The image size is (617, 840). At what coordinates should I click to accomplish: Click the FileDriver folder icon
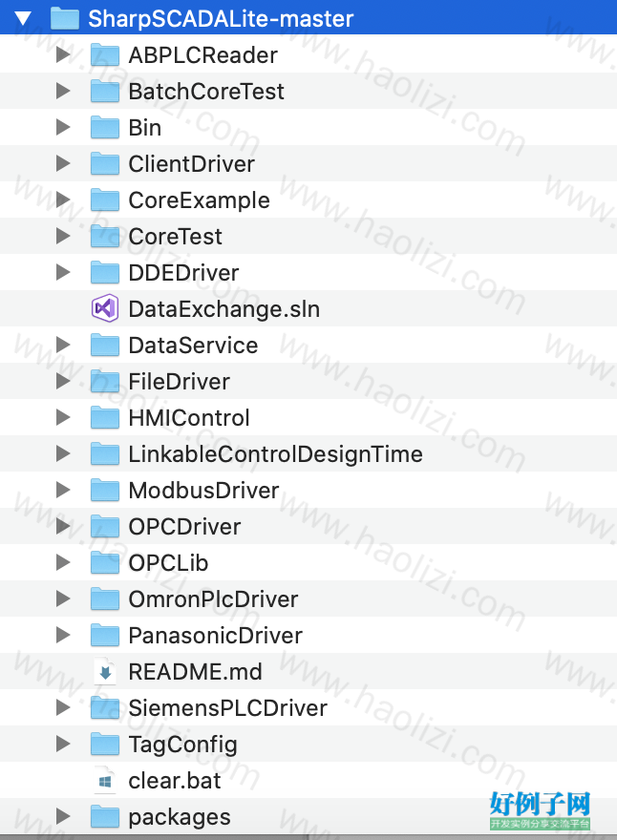[105, 381]
